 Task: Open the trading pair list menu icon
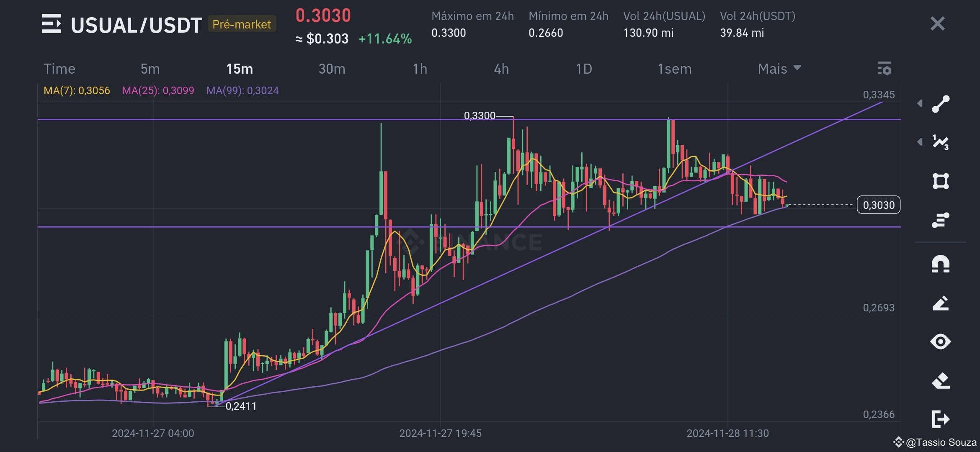click(52, 24)
